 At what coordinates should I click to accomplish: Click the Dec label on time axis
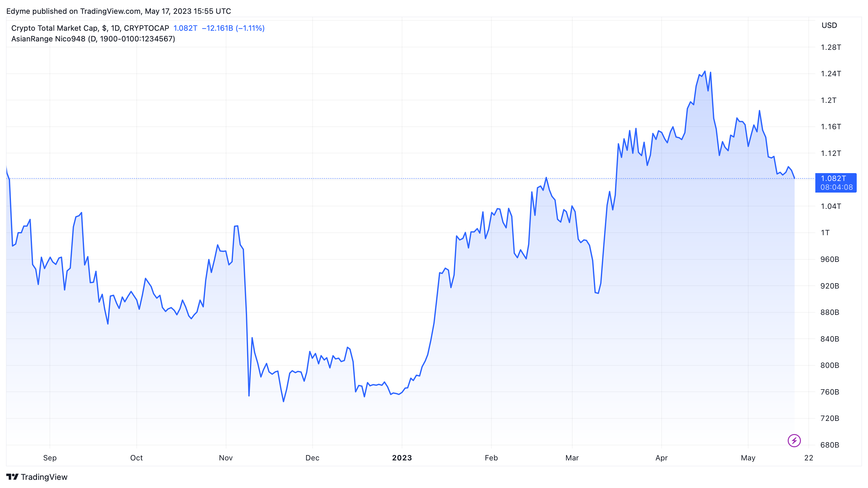click(312, 458)
